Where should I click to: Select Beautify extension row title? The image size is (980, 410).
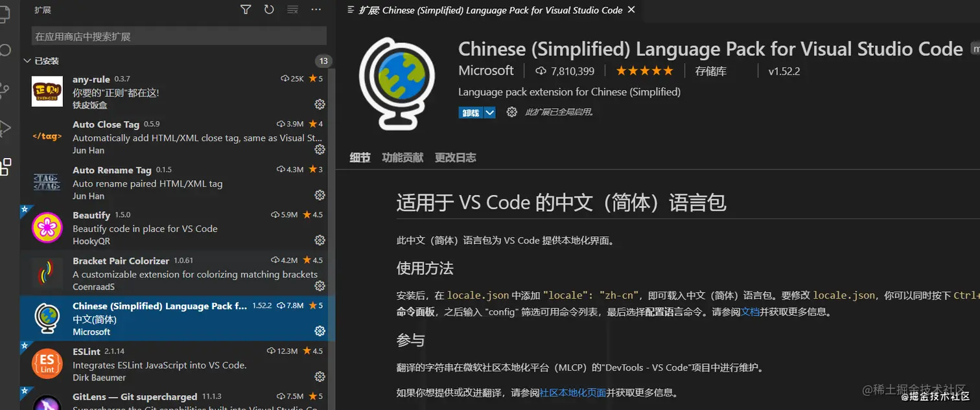pos(91,215)
